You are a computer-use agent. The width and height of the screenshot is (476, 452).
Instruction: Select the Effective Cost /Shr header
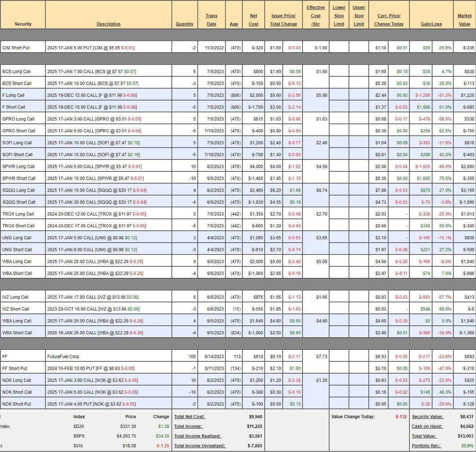[x=315, y=16]
